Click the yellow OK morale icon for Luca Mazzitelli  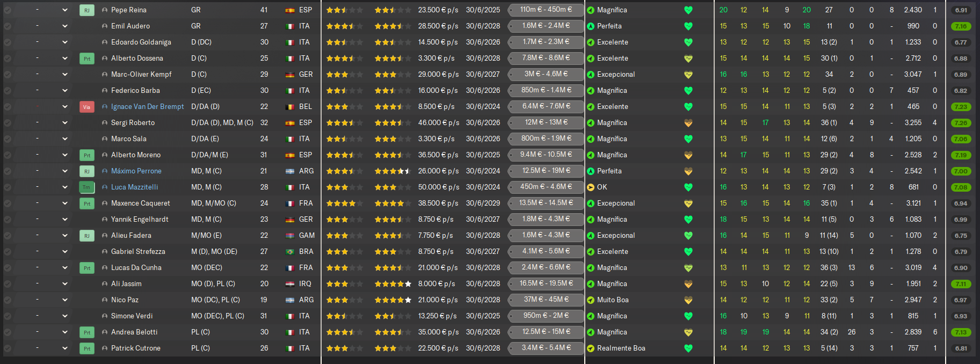click(x=591, y=187)
